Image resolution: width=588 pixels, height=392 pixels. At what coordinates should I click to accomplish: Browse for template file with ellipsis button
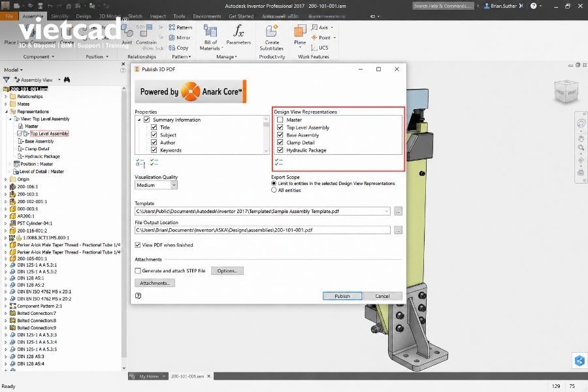[x=398, y=211]
